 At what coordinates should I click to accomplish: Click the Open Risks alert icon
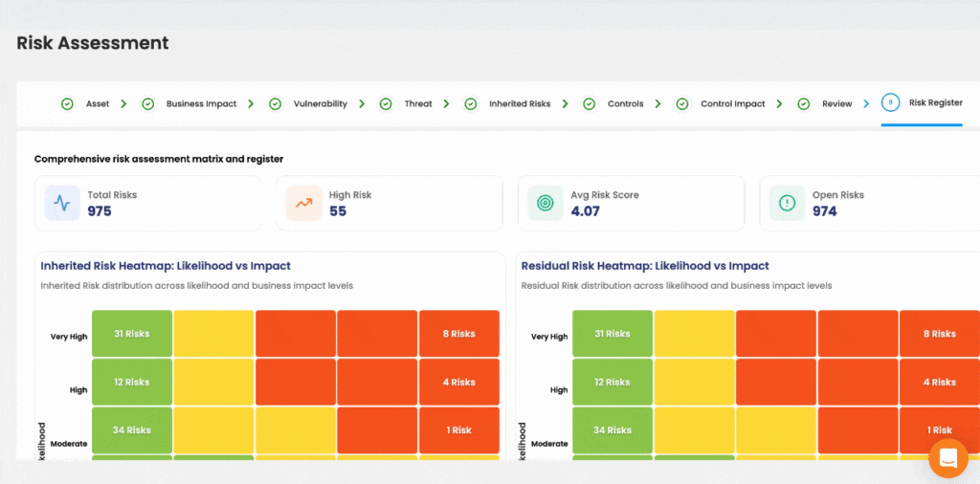point(787,203)
